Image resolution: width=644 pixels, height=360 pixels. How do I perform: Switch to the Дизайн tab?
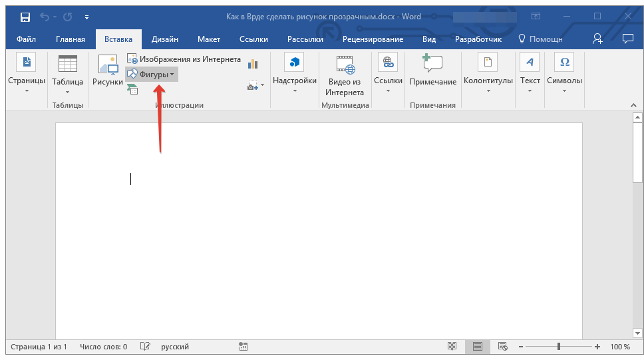pos(164,39)
